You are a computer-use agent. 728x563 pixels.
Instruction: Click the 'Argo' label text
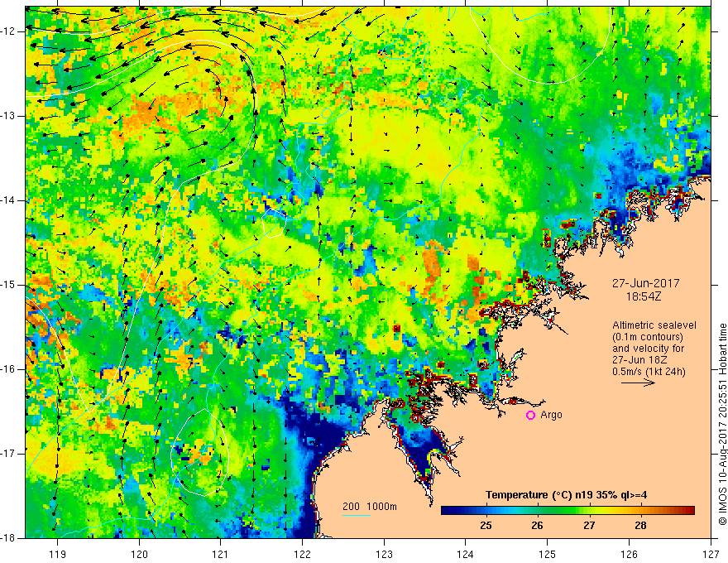[x=551, y=415]
